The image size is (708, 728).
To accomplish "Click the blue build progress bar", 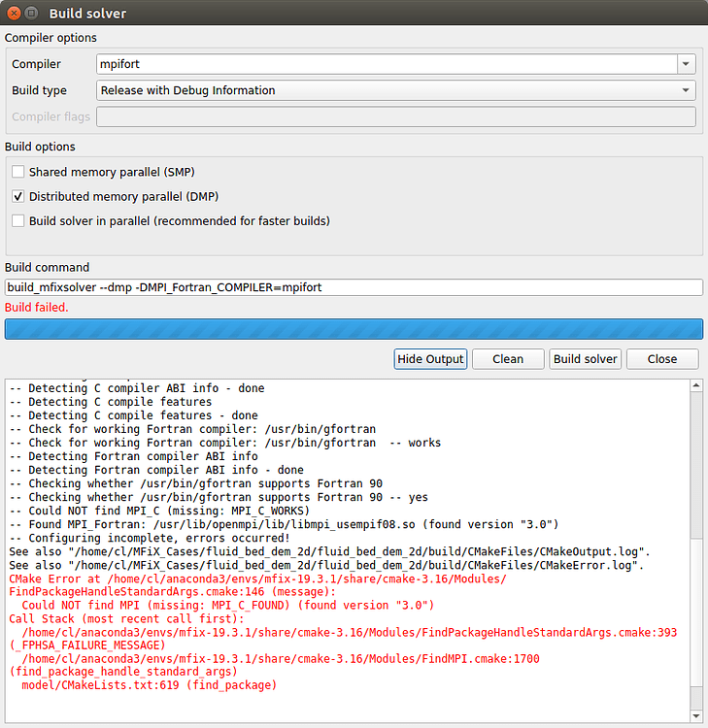I will (354, 328).
